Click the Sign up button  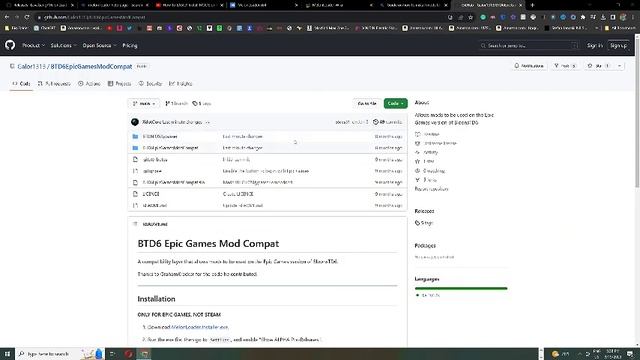(618, 45)
